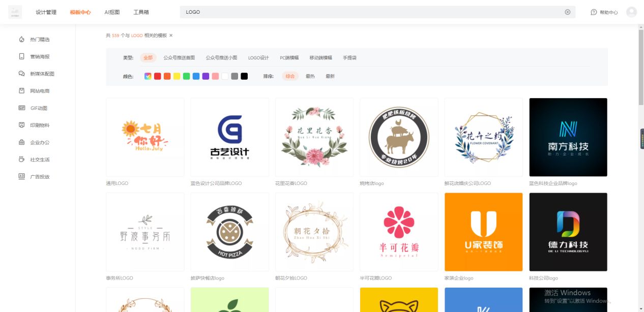Select the 企业办公 category icon
This screenshot has height=312, width=644.
pos(21,142)
